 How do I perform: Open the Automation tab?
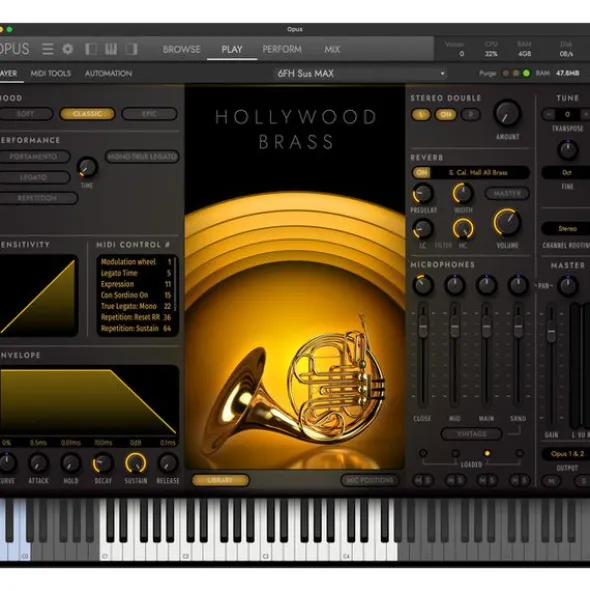(109, 73)
